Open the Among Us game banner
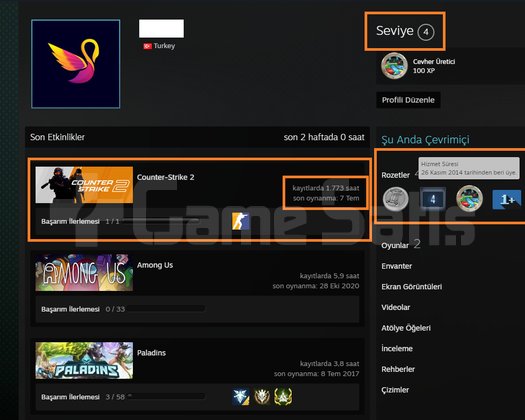The height and width of the screenshot is (420, 525). 84,273
